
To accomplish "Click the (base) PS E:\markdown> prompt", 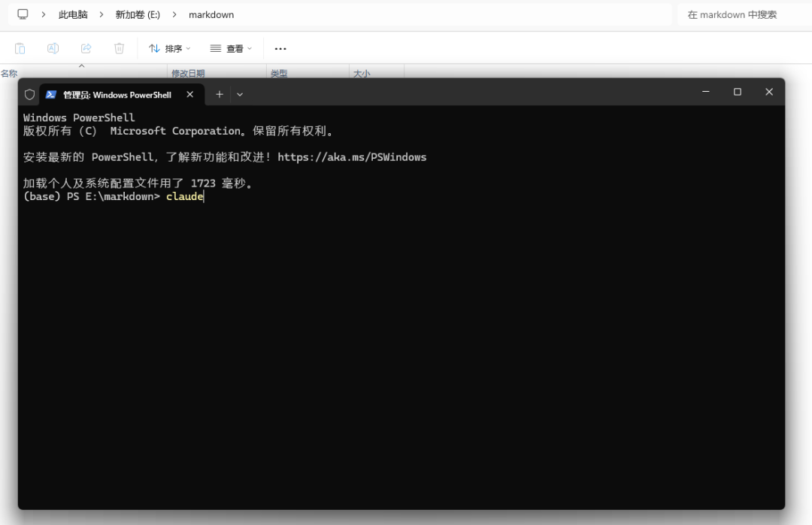I will pos(92,196).
